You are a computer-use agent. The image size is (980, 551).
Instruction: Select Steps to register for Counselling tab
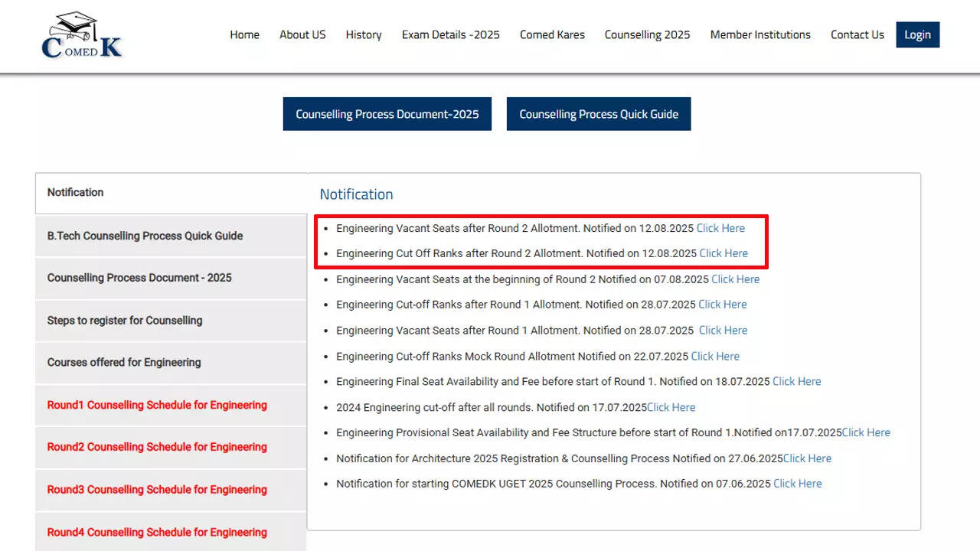[171, 321]
